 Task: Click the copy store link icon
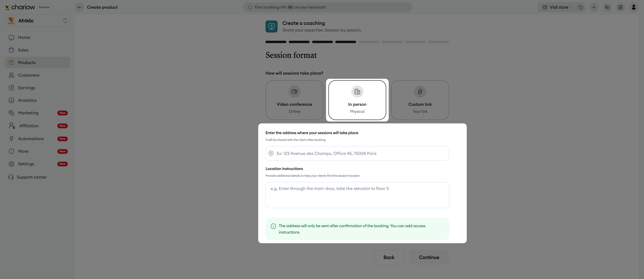(580, 7)
